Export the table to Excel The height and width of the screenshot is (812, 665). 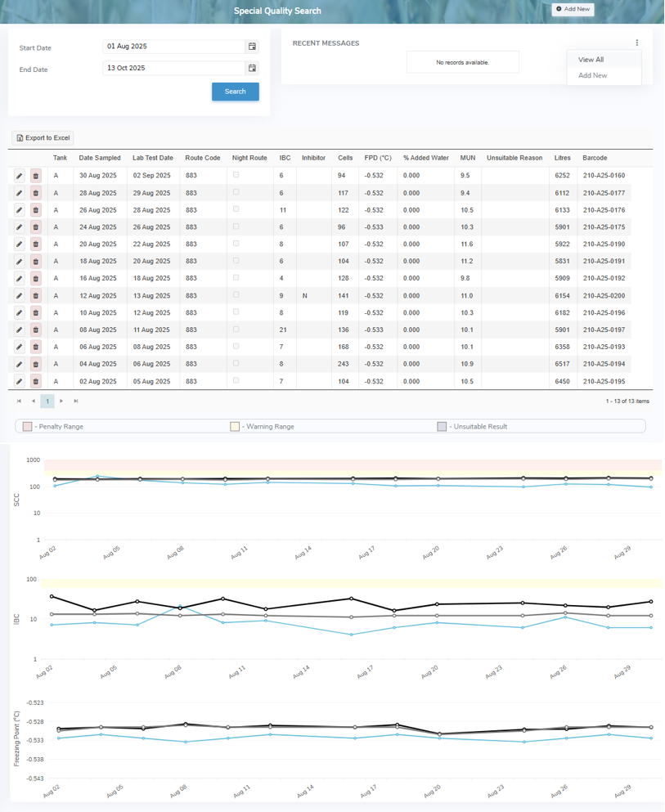click(x=43, y=138)
